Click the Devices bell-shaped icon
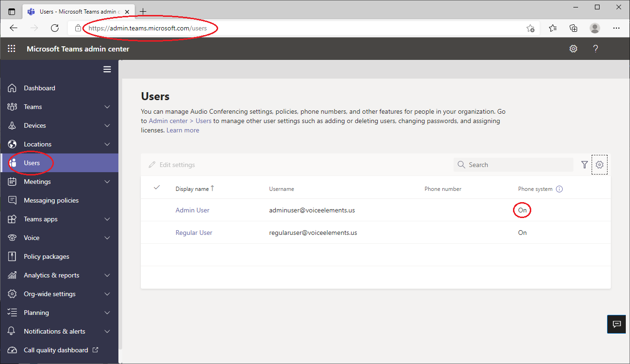The image size is (630, 364). point(12,125)
